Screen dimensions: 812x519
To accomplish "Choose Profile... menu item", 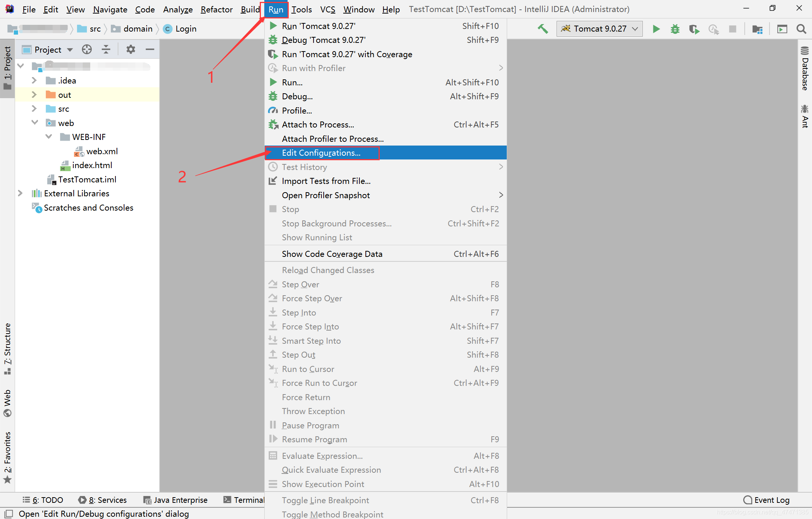I will (386, 111).
